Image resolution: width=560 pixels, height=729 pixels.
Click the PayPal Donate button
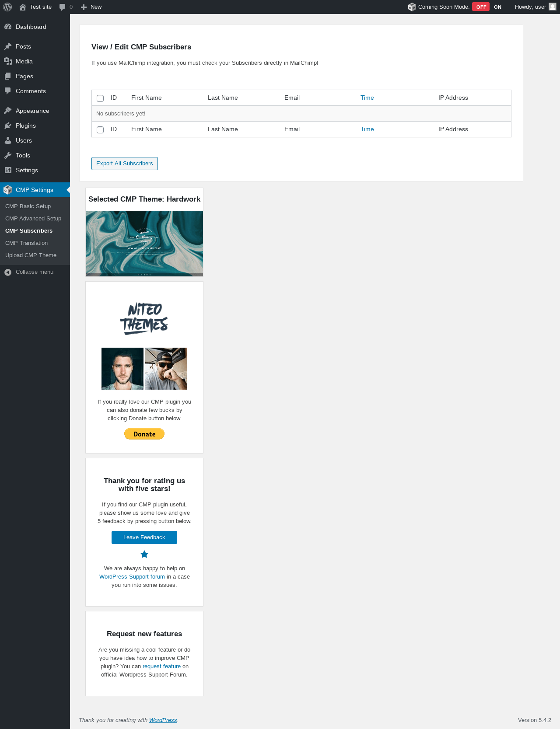144,434
